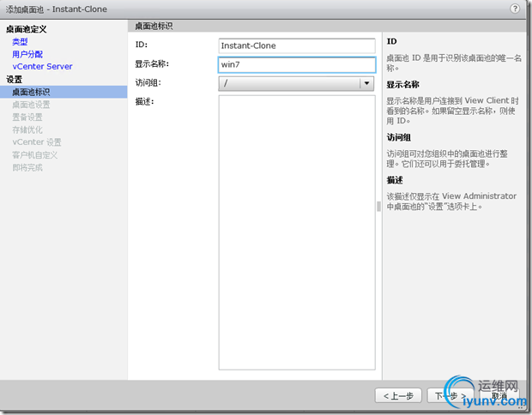Viewport: 532px width, 415px height.
Task: Select 桌面池标识 in the sidebar
Action: 63,92
